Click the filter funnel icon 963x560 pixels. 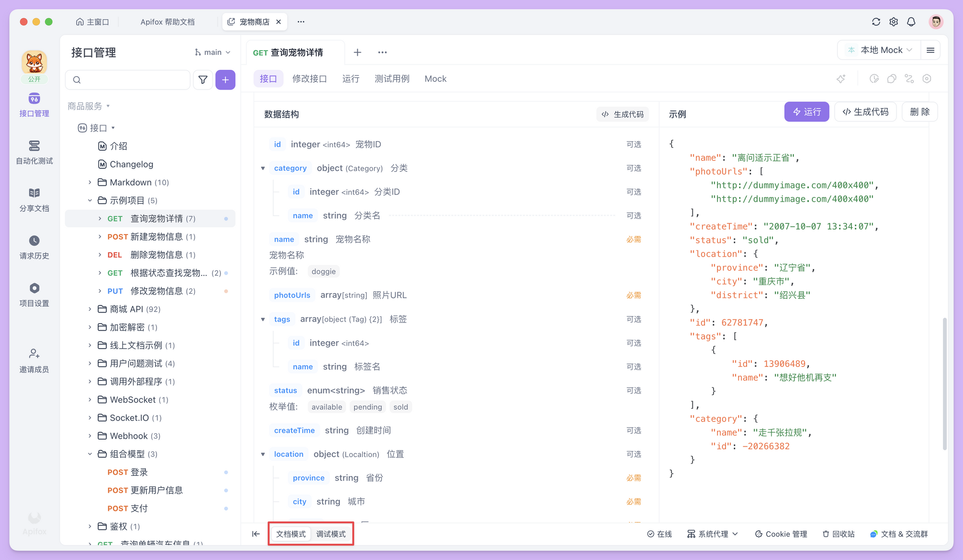click(203, 80)
